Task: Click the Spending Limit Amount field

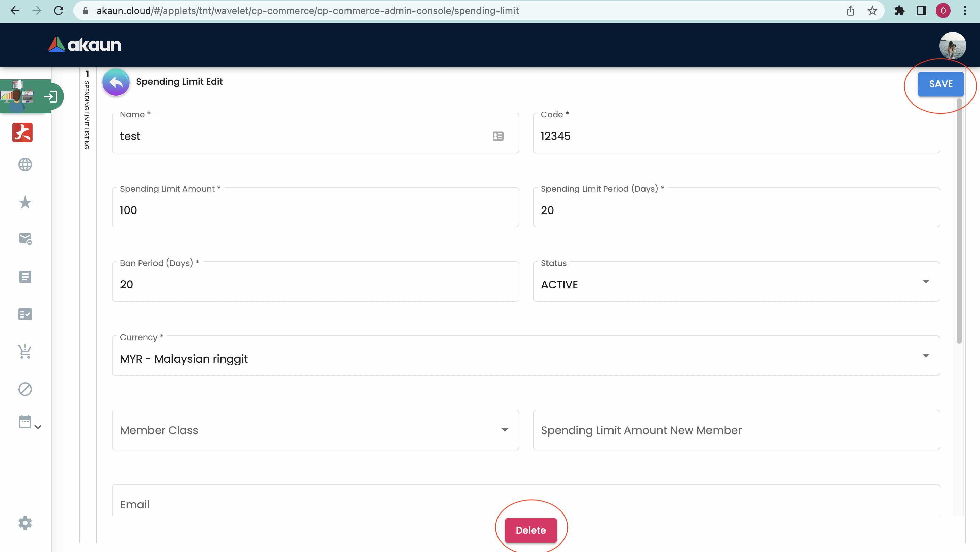Action: point(315,210)
